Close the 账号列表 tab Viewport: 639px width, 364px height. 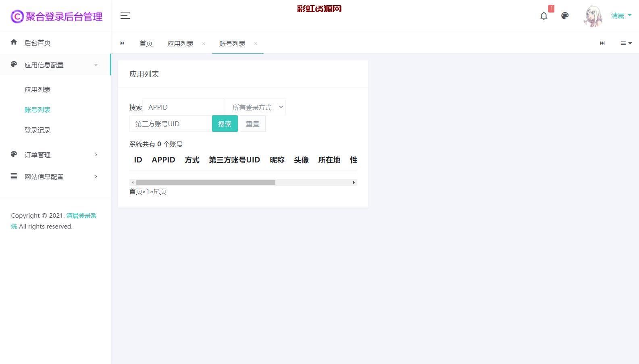256,44
